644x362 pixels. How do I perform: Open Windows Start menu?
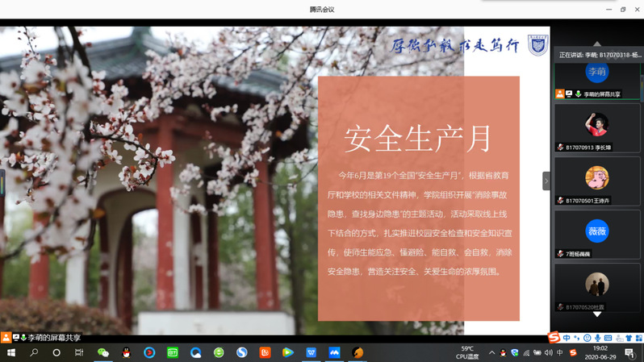point(11,352)
